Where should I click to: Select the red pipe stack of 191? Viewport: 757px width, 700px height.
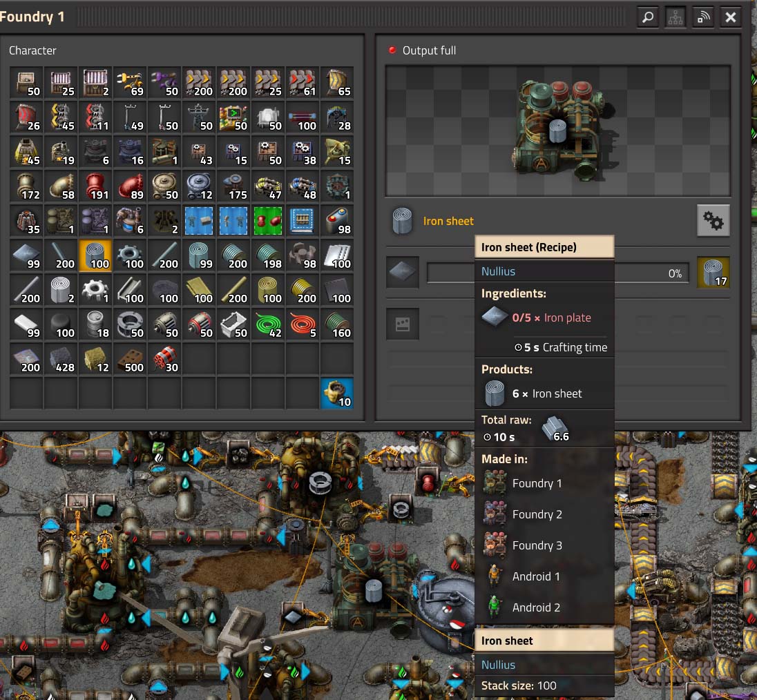[x=95, y=186]
